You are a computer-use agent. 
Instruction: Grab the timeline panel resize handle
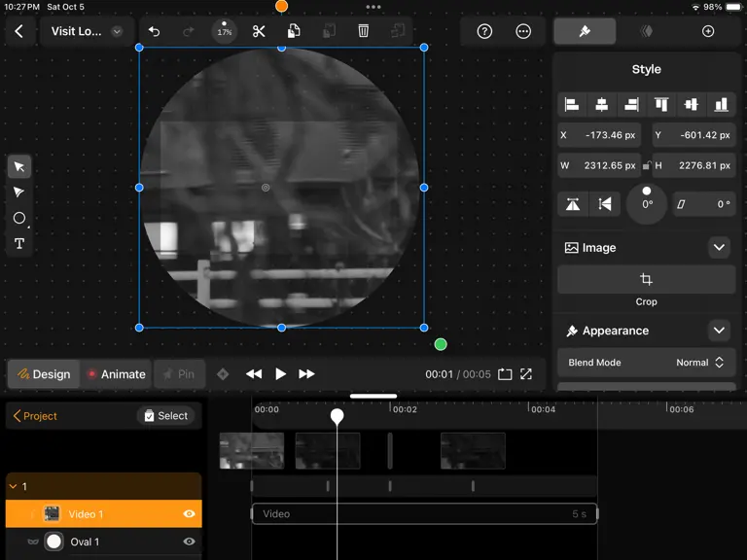373,397
